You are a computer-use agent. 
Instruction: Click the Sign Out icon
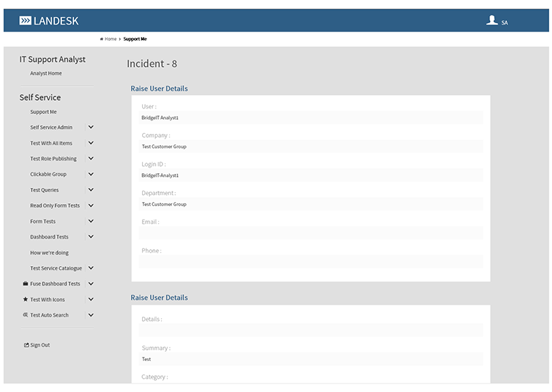(x=26, y=346)
